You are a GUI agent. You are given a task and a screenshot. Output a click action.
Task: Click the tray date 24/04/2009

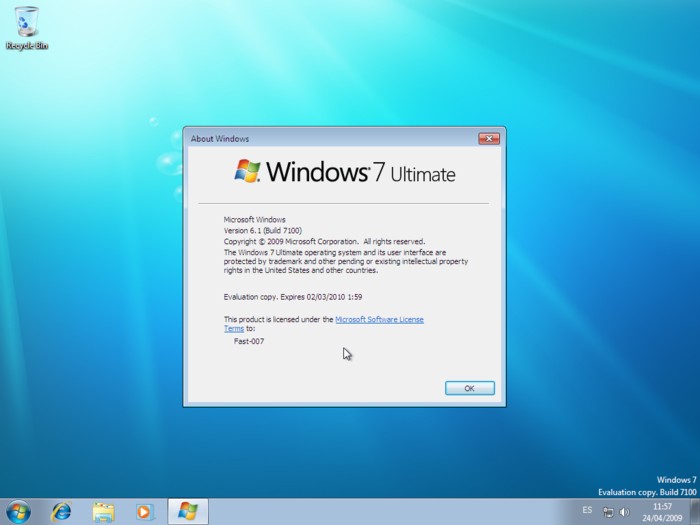662,518
